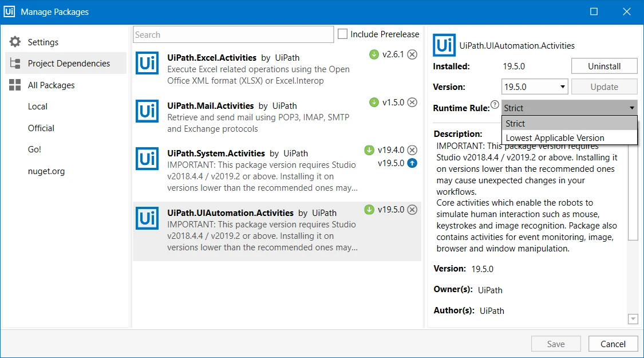Select the UiPath.Excel.Activities package title
This screenshot has width=644, height=358.
pos(211,57)
